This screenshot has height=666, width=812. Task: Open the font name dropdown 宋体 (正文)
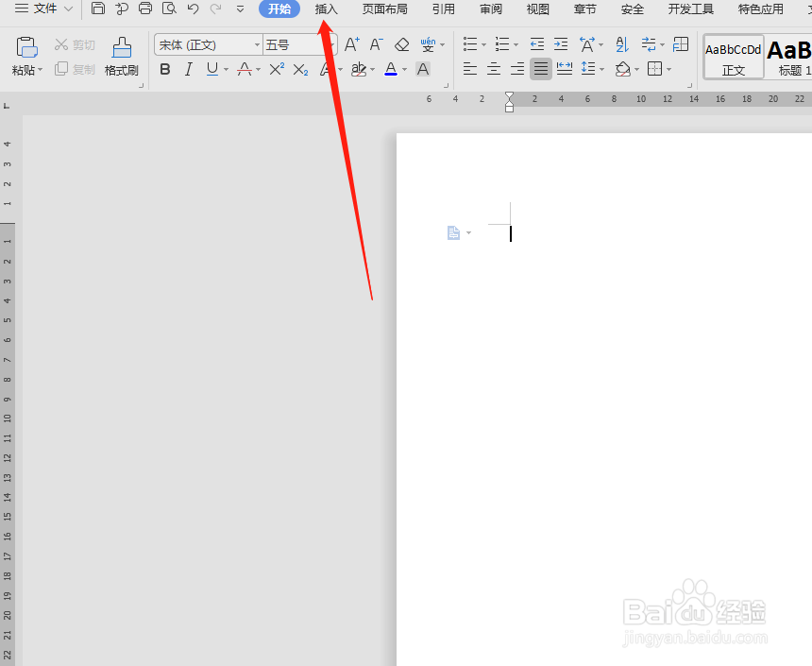pyautogui.click(x=258, y=45)
